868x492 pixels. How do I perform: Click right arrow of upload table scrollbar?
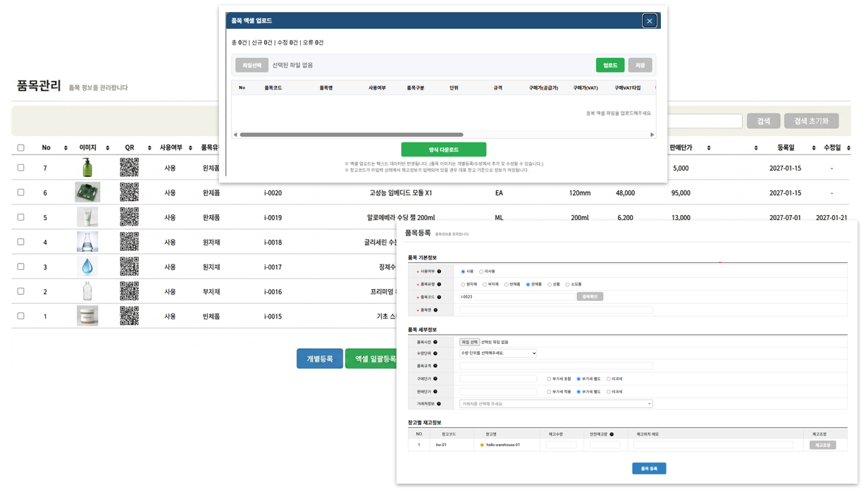pyautogui.click(x=652, y=135)
